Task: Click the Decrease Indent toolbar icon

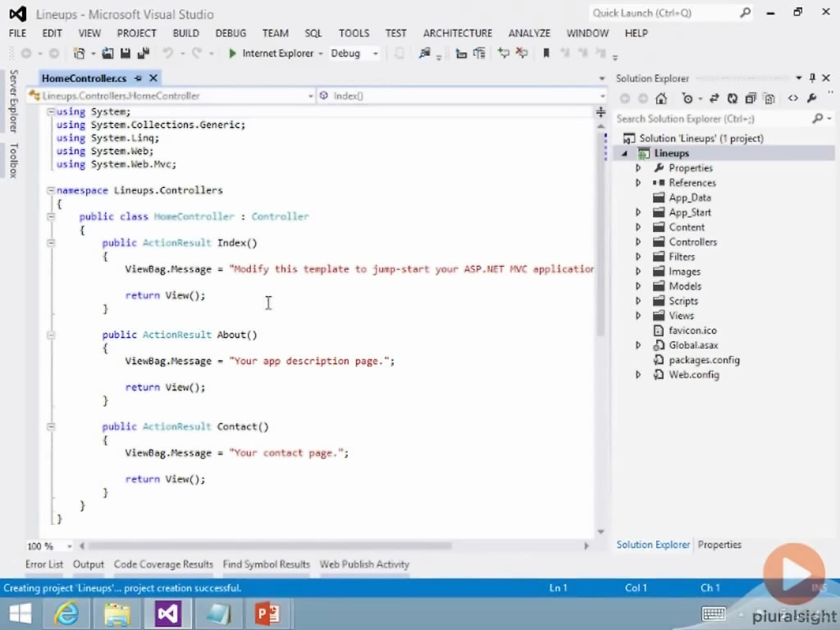Action: point(461,53)
